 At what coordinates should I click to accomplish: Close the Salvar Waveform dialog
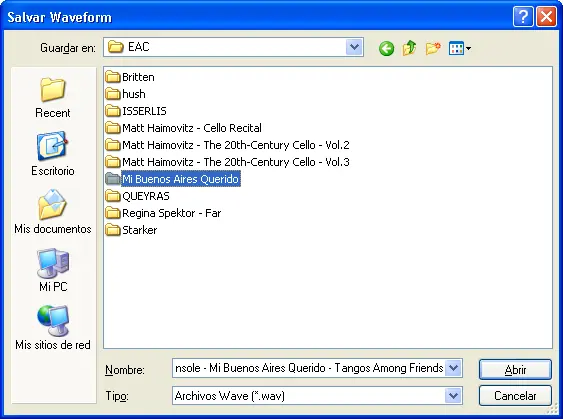[546, 17]
